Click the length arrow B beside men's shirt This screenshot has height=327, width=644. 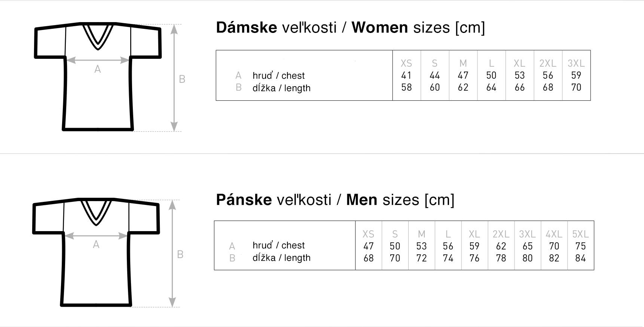pyautogui.click(x=172, y=254)
